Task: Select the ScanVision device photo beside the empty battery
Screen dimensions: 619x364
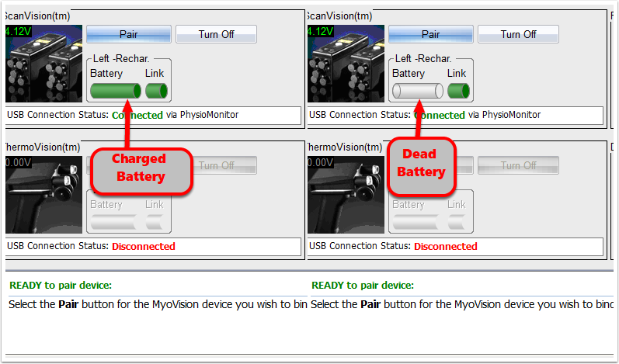Action: click(346, 64)
